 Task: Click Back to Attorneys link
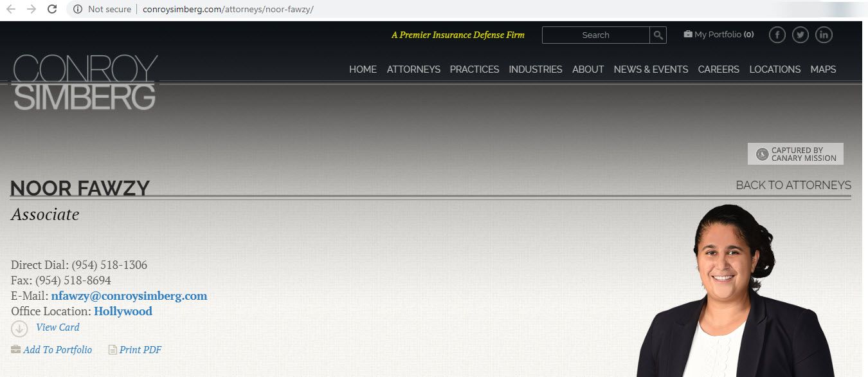[x=793, y=185]
